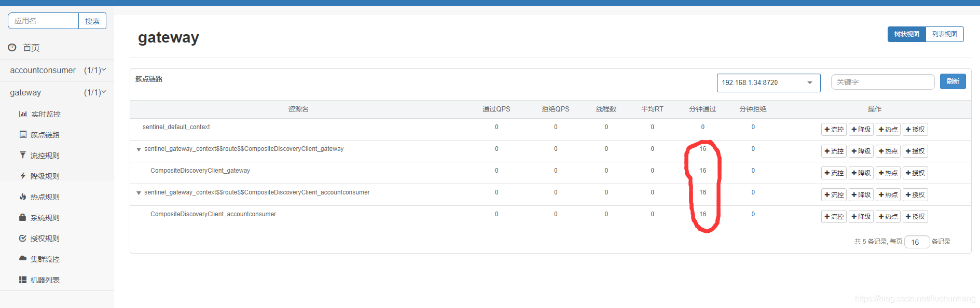This screenshot has height=308, width=980.
Task: Click the list icon for 簇点链路
Action: (23, 134)
